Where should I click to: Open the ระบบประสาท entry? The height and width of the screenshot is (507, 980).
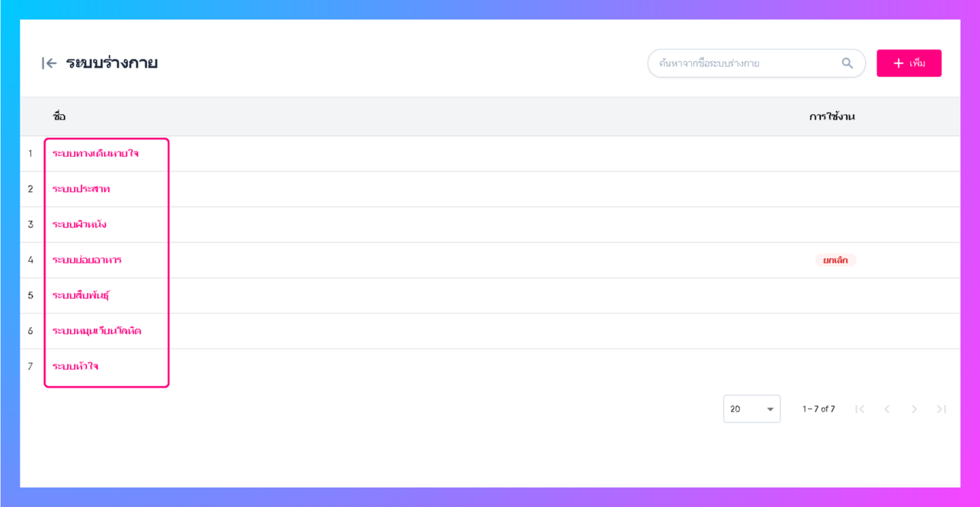[81, 189]
